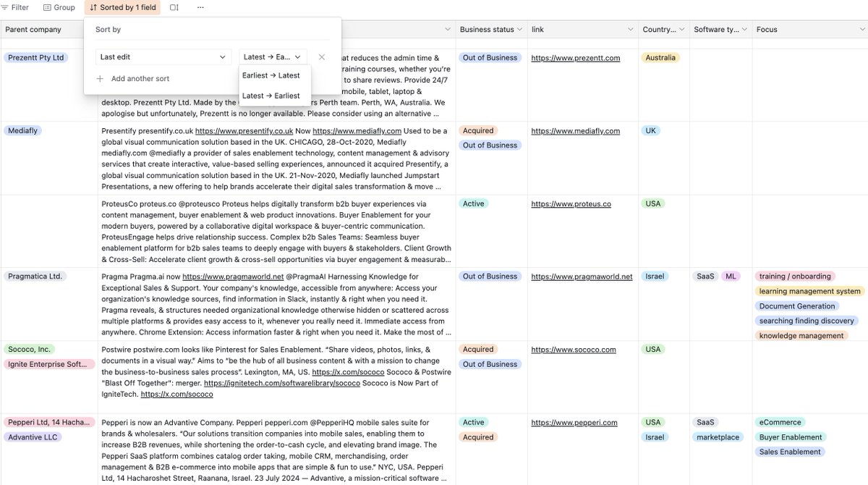Open the www.prezentt.com link

point(575,58)
